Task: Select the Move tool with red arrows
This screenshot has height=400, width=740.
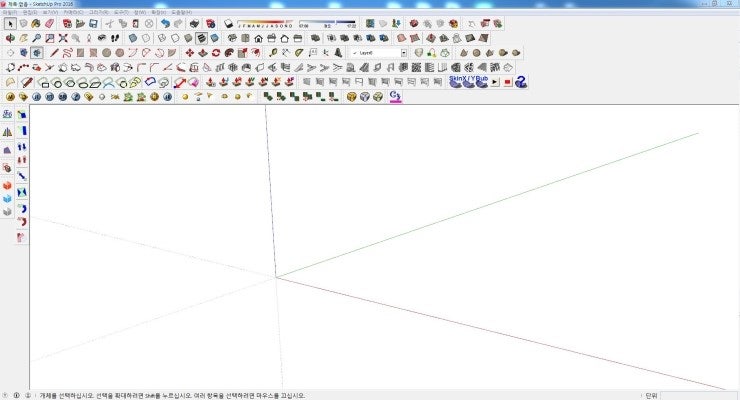Action: pyautogui.click(x=189, y=53)
